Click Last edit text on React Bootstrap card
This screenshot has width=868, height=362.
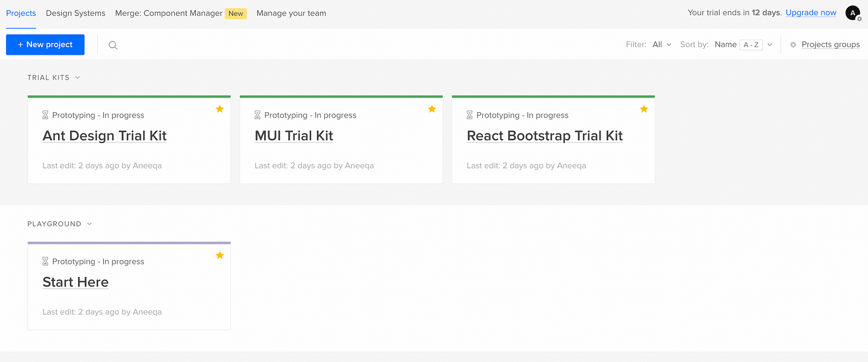pyautogui.click(x=526, y=165)
